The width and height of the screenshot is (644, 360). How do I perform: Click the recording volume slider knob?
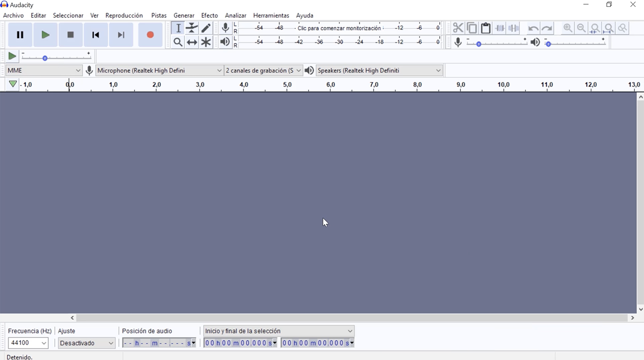[x=479, y=44]
